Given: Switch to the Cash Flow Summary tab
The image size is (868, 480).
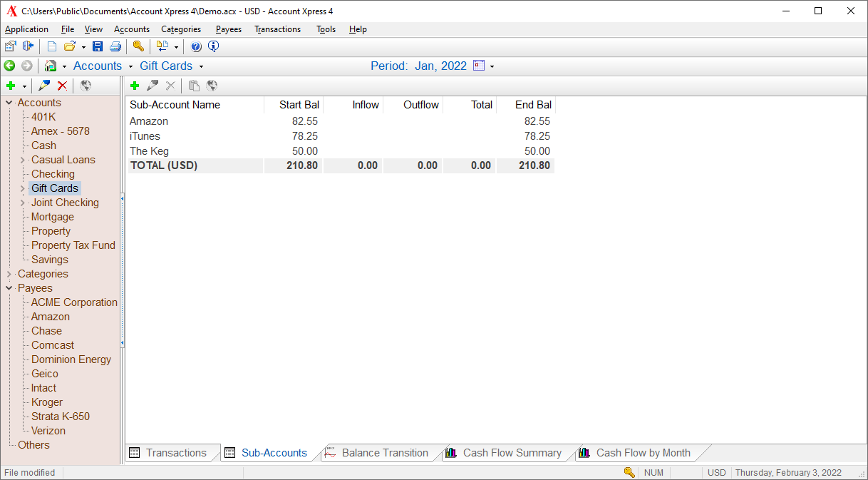Looking at the screenshot, I should pos(512,453).
